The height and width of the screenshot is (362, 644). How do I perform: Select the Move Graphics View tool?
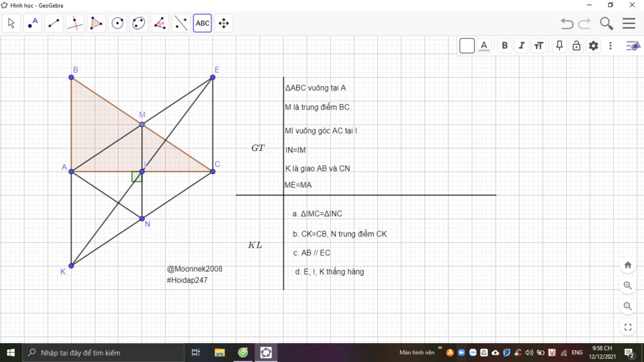point(224,23)
